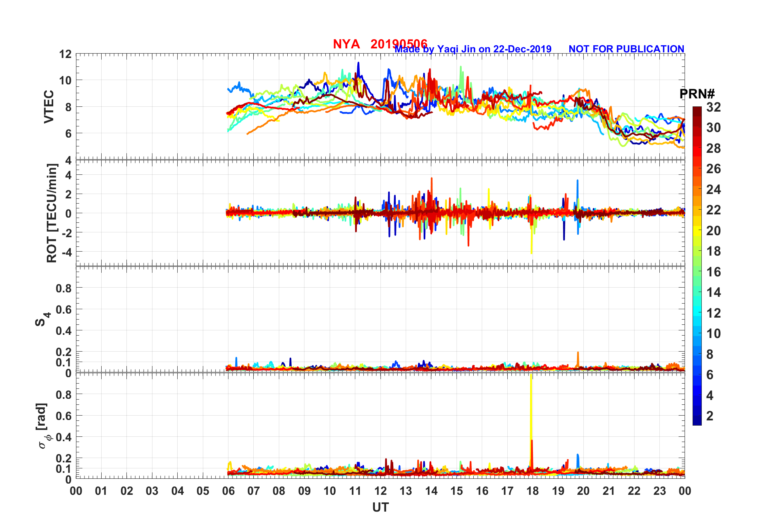The height and width of the screenshot is (532, 761).
Task: Click the x-axis tick label 23
Action: 659,491
